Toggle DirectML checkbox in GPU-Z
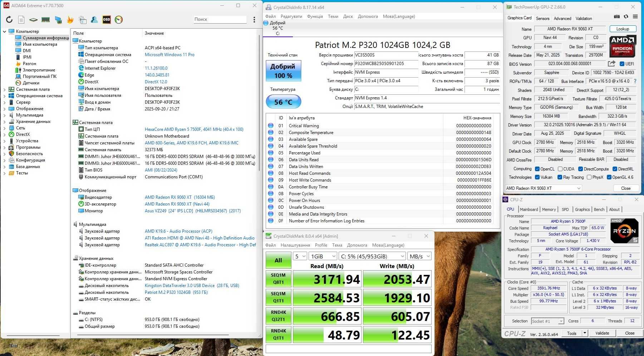The image size is (644, 356). [x=615, y=169]
